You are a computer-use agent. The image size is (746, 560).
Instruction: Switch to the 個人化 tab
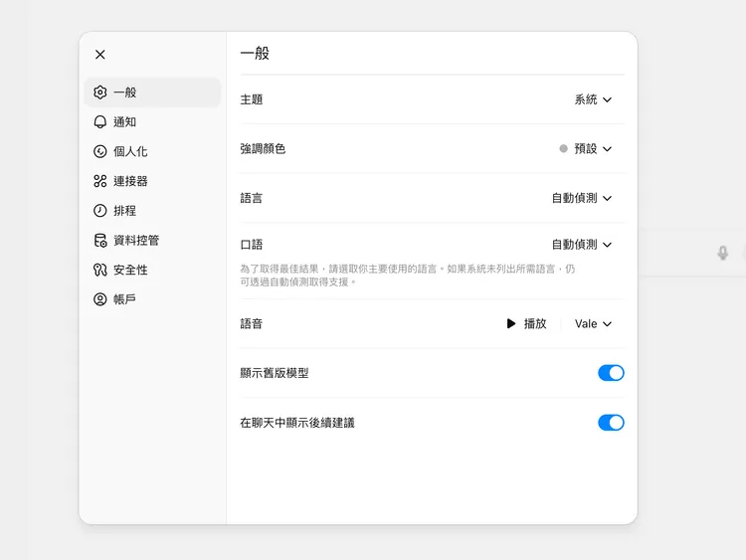click(152, 151)
